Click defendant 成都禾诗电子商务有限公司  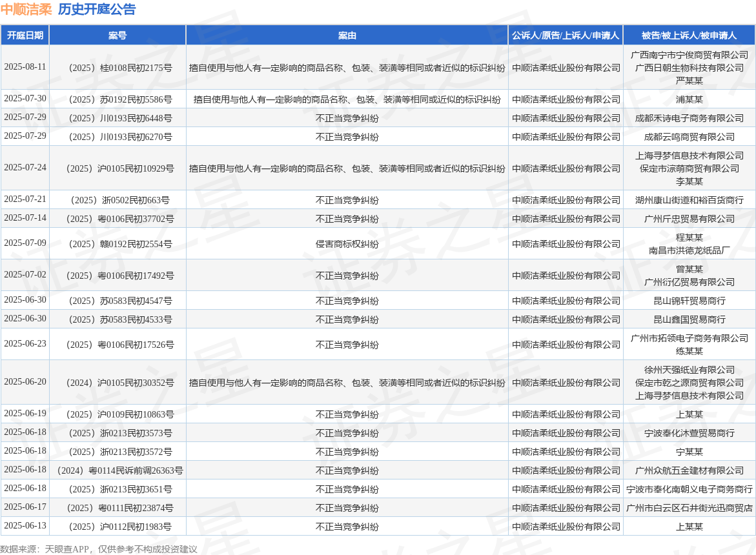point(690,118)
